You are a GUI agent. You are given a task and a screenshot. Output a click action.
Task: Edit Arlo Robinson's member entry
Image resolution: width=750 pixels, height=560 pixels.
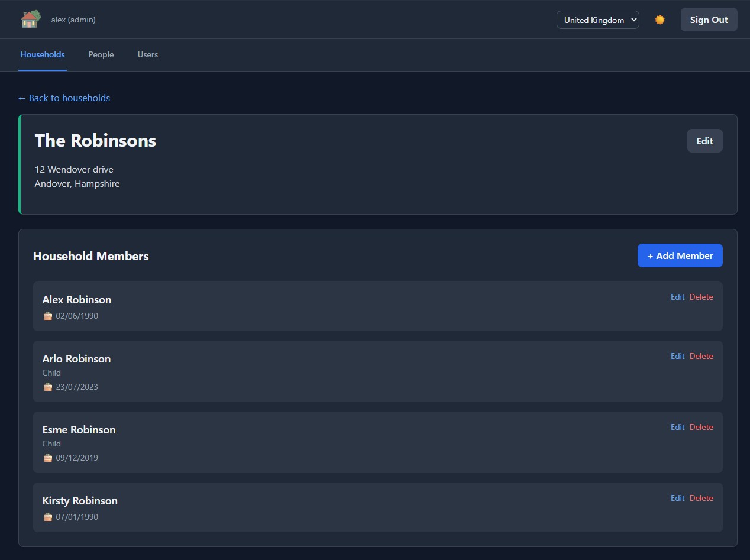click(677, 356)
